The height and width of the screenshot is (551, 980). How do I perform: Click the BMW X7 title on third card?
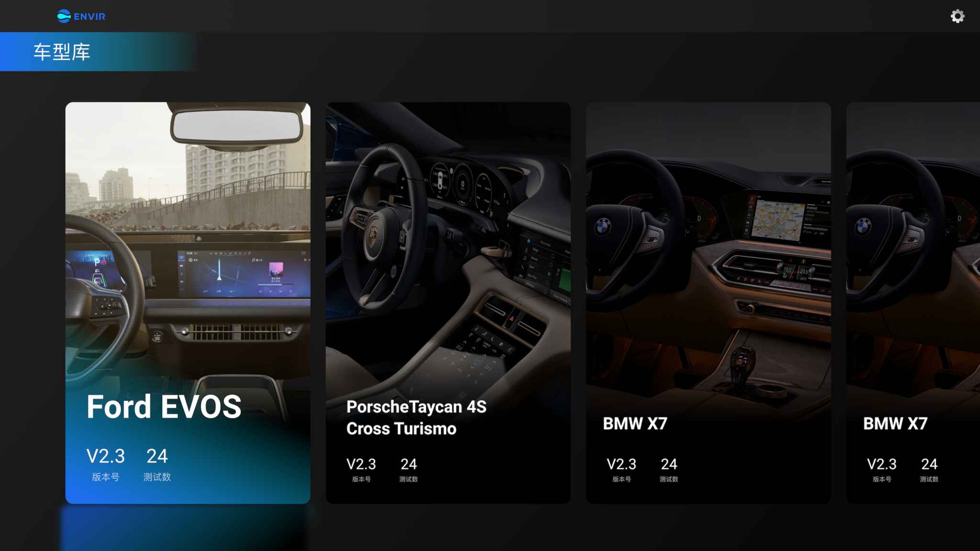pyautogui.click(x=635, y=423)
